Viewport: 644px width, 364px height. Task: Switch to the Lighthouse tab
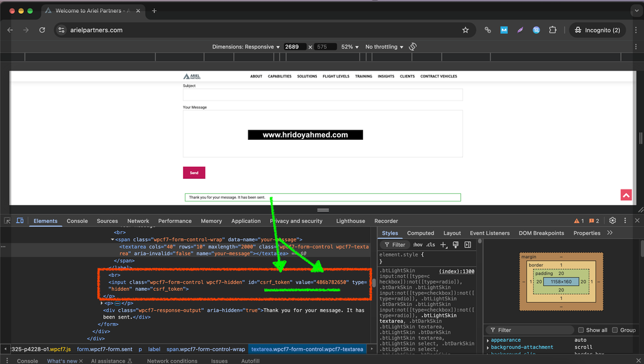coord(350,221)
